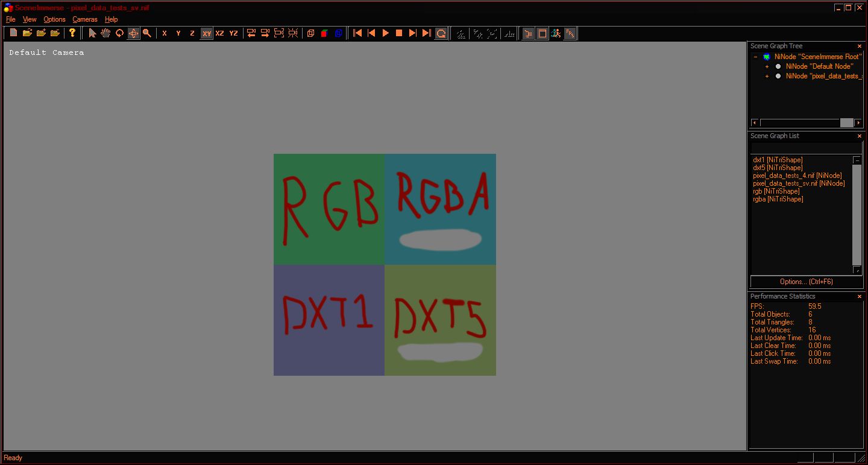
Task: Constrain movement to the Z axis
Action: (x=192, y=33)
